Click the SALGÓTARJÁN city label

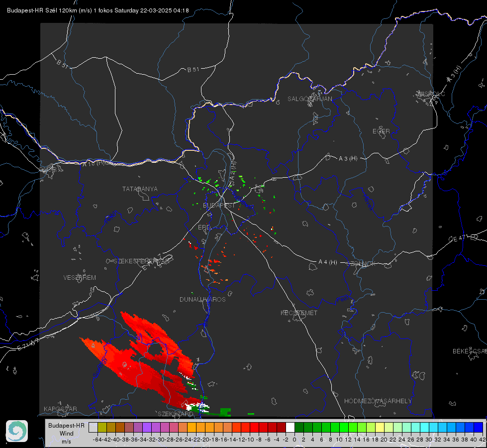click(309, 99)
